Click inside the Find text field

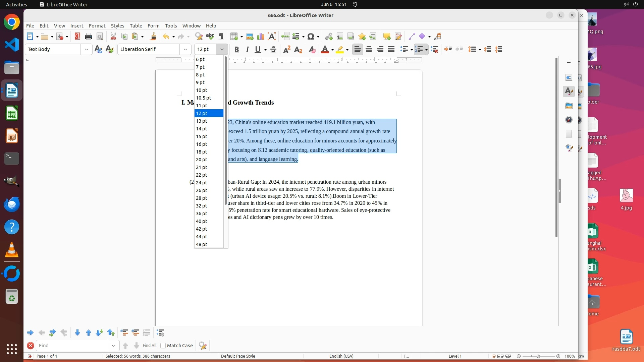click(72, 346)
